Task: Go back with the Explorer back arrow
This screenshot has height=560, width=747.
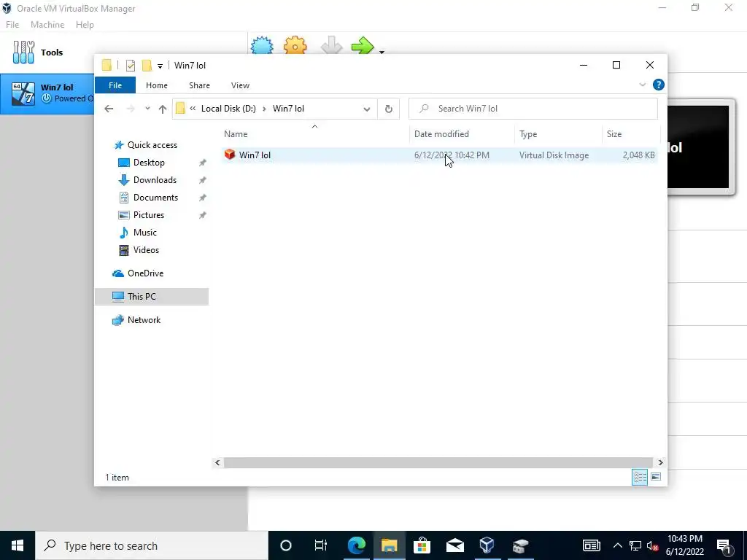Action: click(109, 109)
